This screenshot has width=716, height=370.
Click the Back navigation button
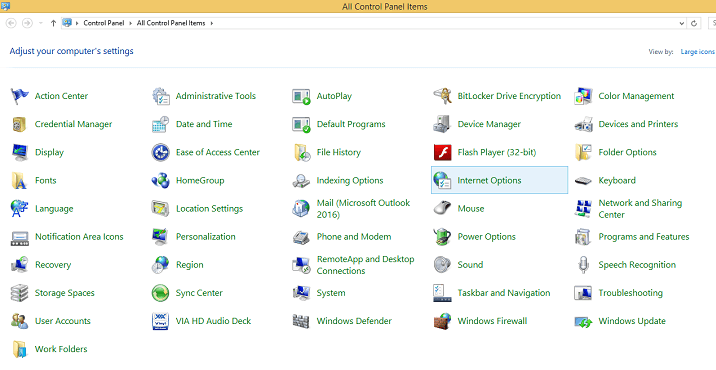[11, 23]
